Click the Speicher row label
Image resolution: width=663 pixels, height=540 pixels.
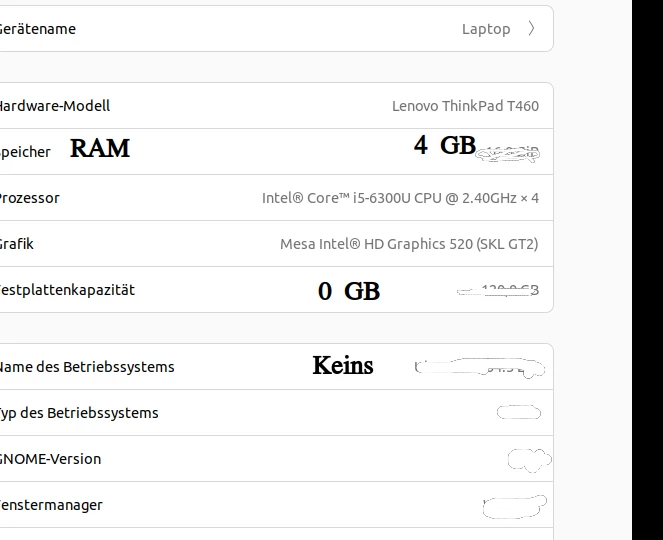pyautogui.click(x=25, y=152)
